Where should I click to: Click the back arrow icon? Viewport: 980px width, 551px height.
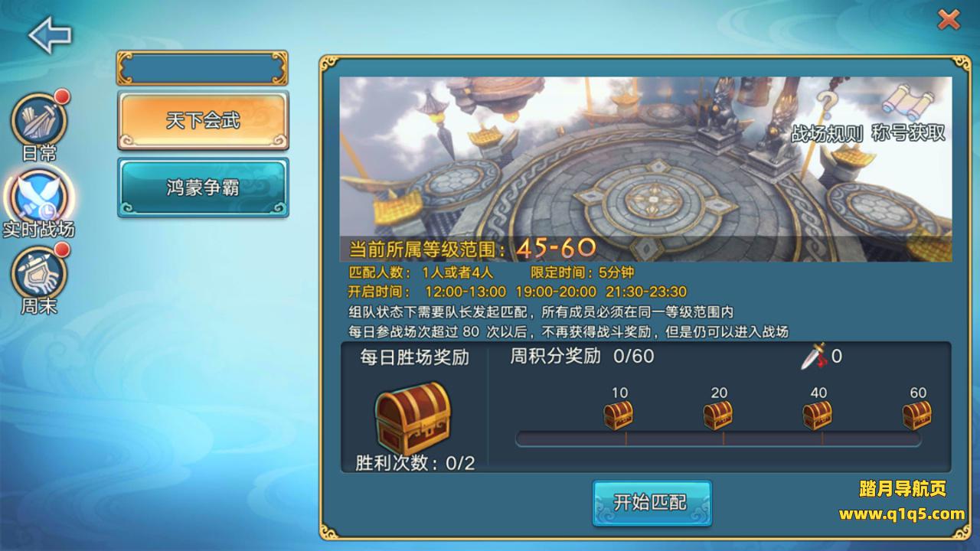50,34
